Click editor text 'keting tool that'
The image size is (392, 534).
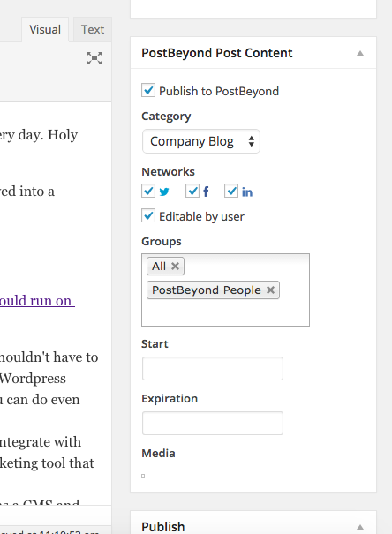tap(47, 463)
